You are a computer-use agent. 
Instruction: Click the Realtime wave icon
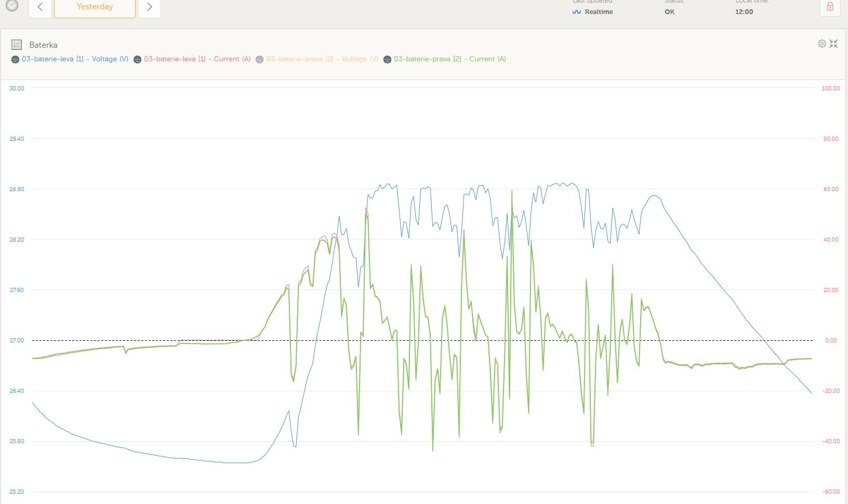point(576,12)
